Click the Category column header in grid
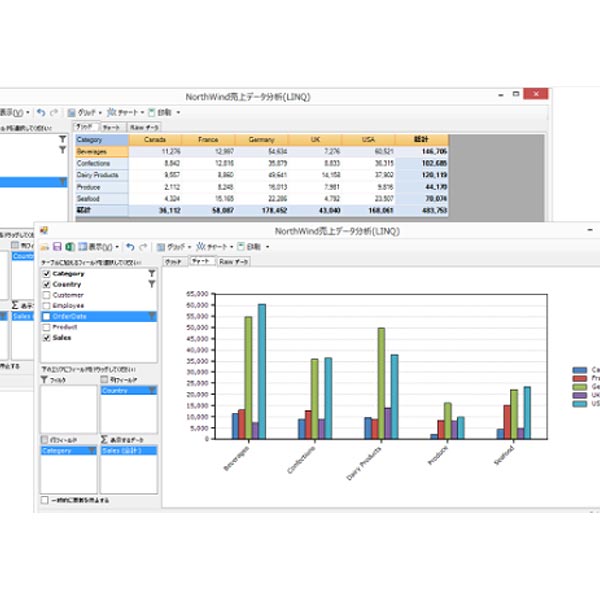 coord(102,140)
